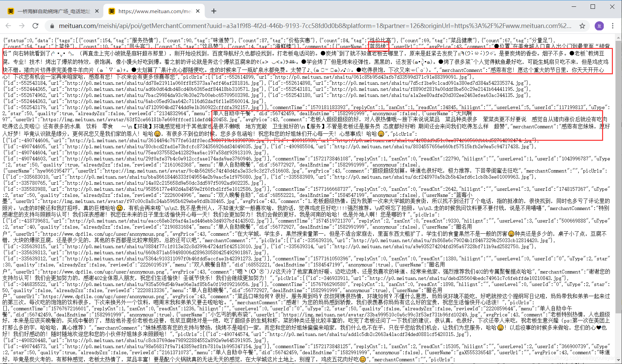Click the reviewId "2134832964" value
The width and height of the screenshot is (622, 364).
(173, 113)
